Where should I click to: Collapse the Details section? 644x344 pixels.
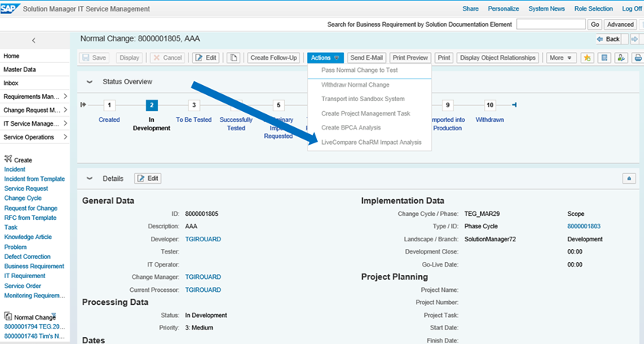point(89,179)
